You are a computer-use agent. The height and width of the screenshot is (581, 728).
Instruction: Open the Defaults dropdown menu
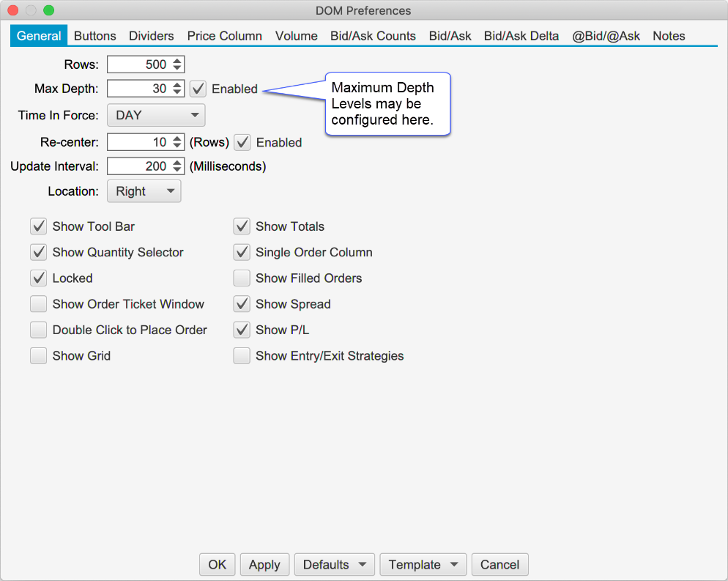pos(334,565)
